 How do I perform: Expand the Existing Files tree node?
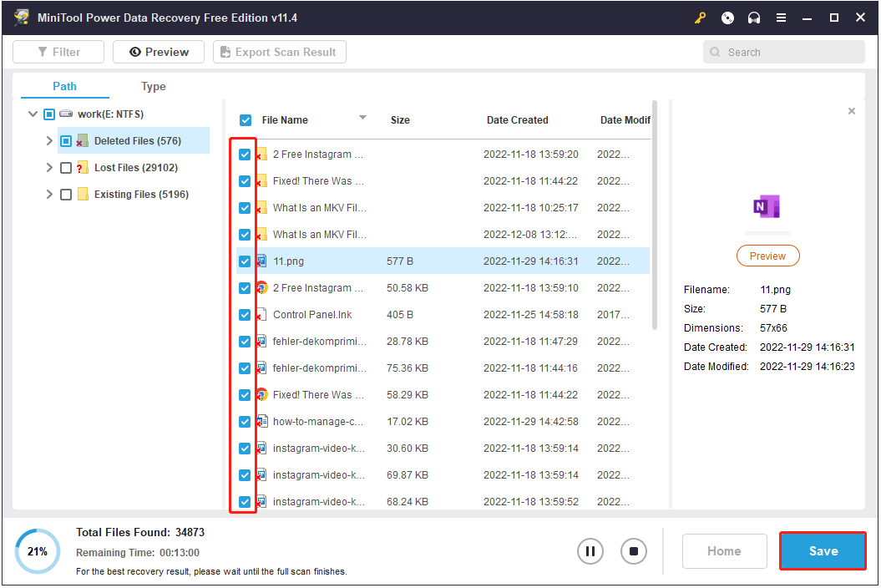tap(50, 195)
